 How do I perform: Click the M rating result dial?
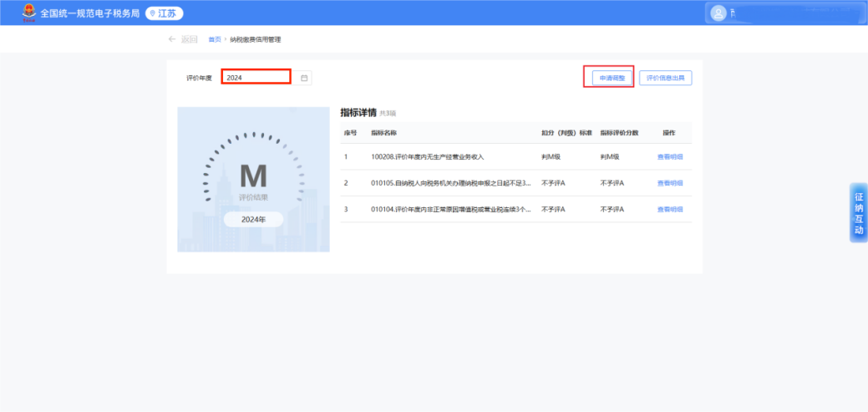tap(253, 177)
